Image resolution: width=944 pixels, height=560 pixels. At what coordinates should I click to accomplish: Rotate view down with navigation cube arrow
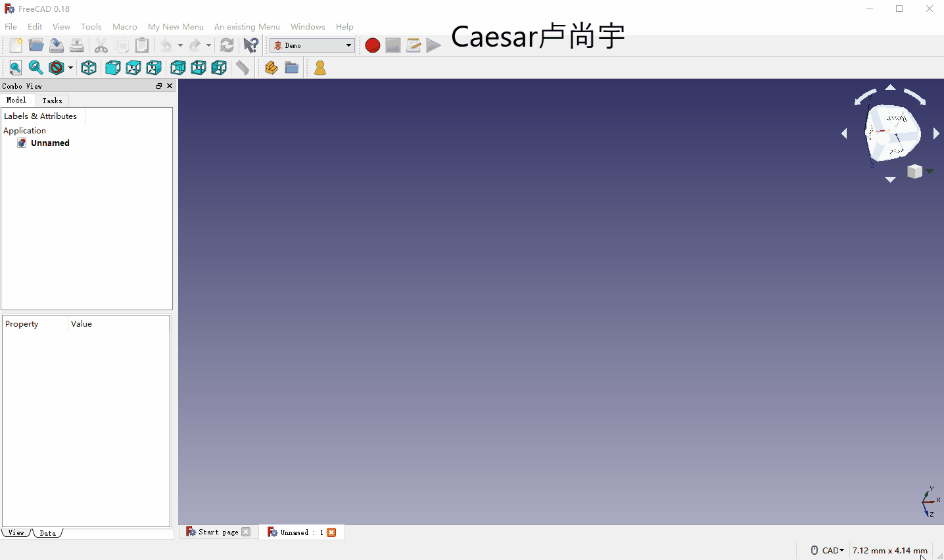coord(890,179)
